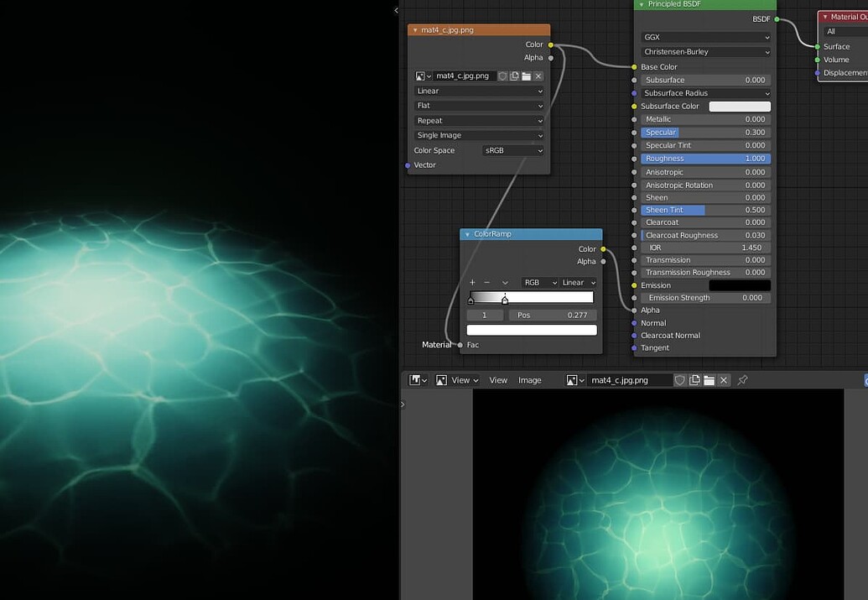Click the GGX distribution selector
The height and width of the screenshot is (600, 868).
click(704, 37)
